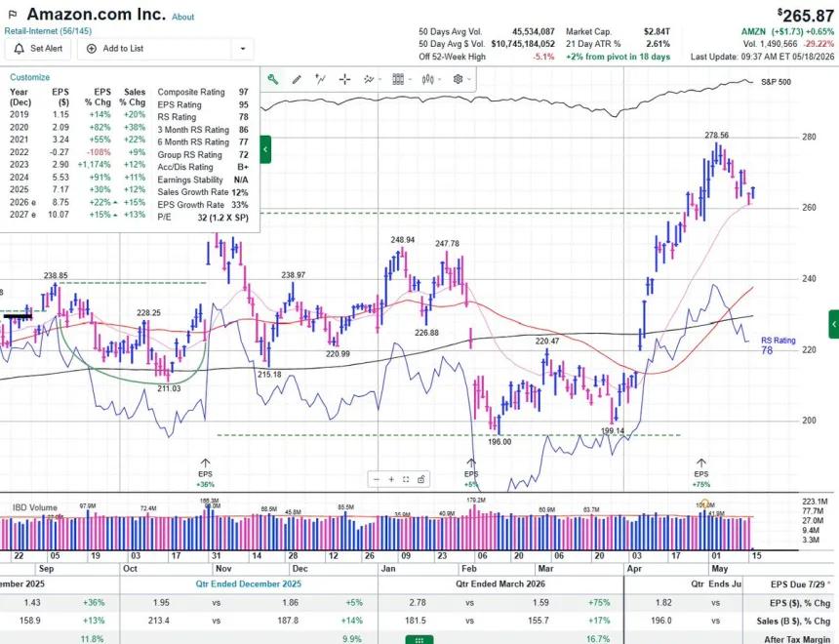
Task: Click the Acc/Dis Rating B+ row
Action: [203, 167]
